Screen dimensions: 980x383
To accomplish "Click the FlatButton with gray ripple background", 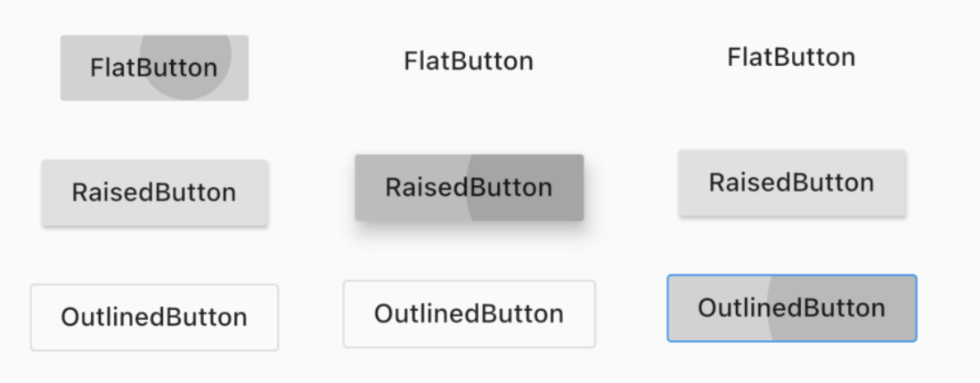I will click(153, 68).
